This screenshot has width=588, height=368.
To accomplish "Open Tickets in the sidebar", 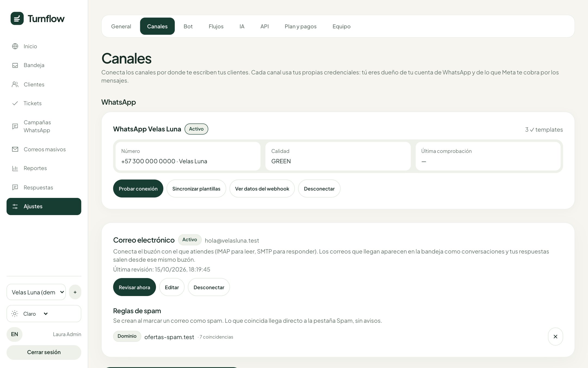I will pos(44,103).
